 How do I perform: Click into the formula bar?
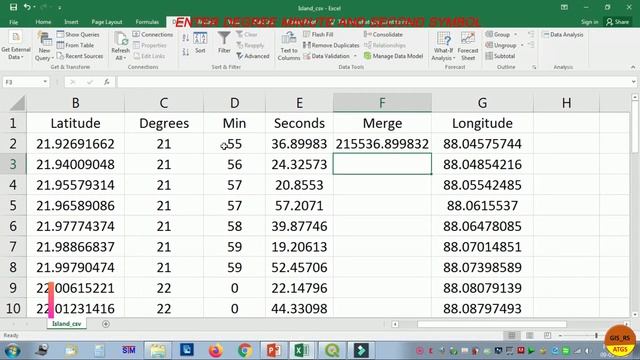pos(373,82)
